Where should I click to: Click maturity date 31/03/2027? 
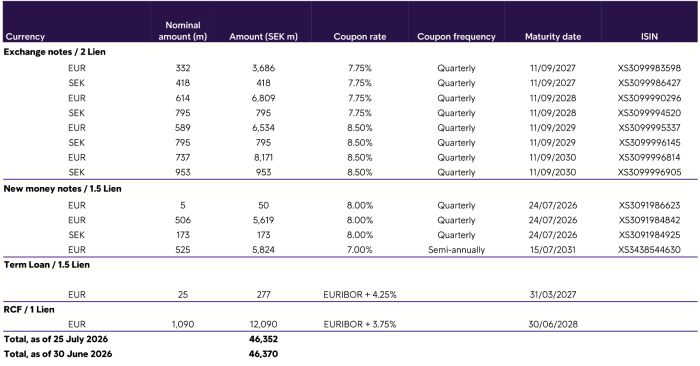(x=553, y=295)
